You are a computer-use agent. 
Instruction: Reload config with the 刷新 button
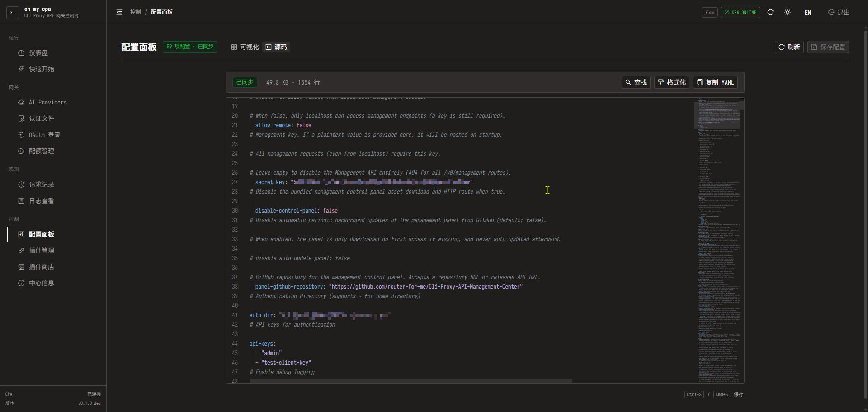pos(789,47)
